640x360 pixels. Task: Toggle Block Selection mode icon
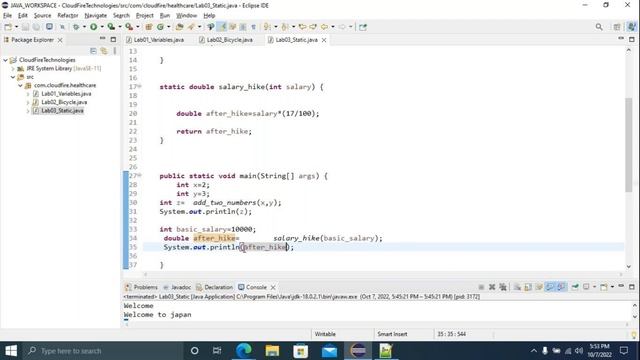[x=243, y=27]
